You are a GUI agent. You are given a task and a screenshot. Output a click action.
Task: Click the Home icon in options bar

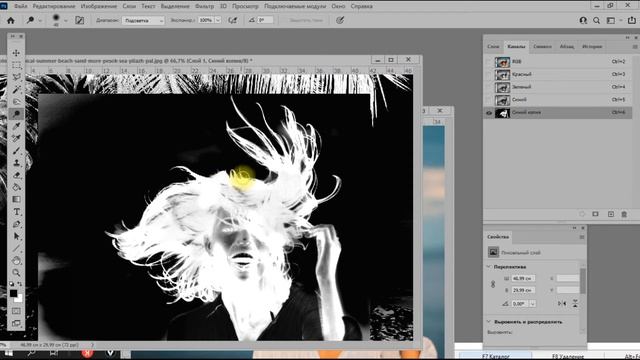pyautogui.click(x=11, y=20)
